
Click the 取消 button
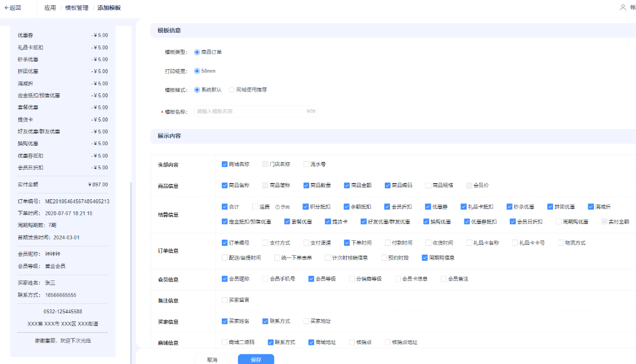tap(212, 359)
